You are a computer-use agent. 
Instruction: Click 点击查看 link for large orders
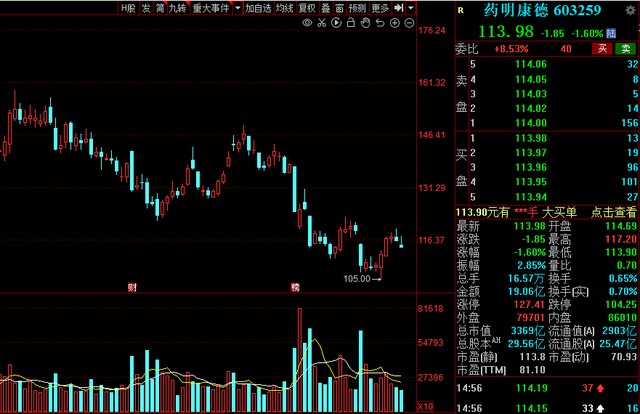click(x=613, y=212)
